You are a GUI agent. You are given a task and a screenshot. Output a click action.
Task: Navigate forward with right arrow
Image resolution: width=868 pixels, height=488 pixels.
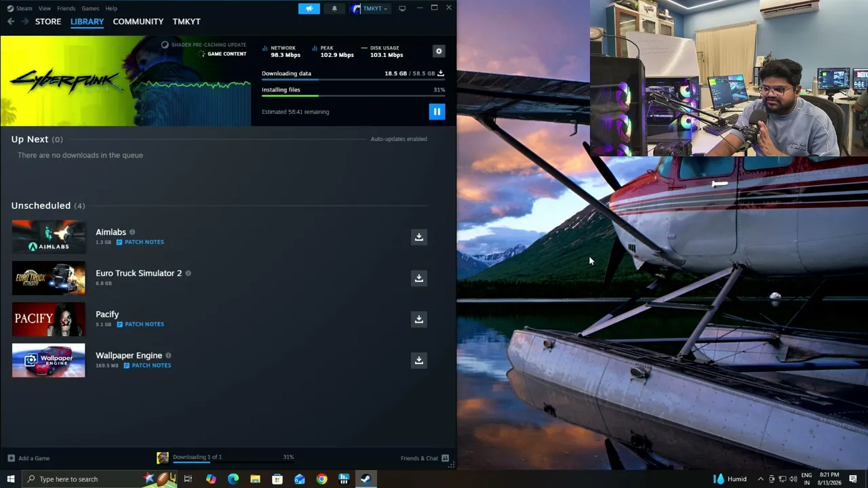coord(25,22)
